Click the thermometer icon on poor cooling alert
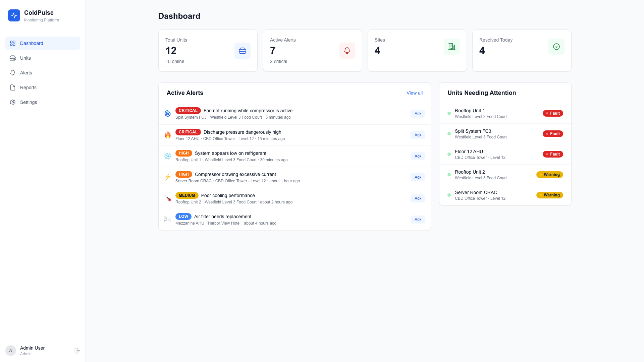 168,198
